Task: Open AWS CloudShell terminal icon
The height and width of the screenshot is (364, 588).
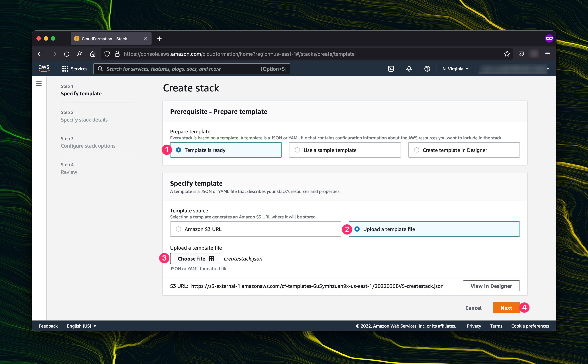Action: (x=391, y=69)
